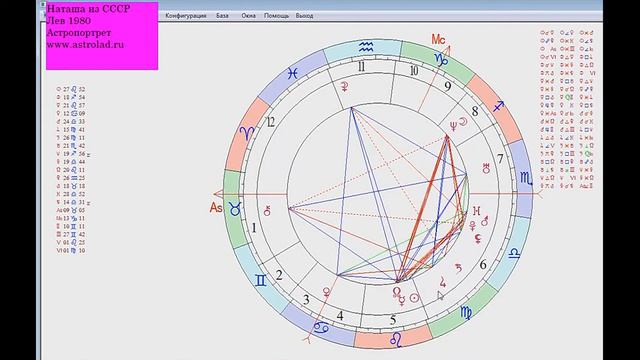Select the Mc row 13 Capricorn 11

click(71, 218)
